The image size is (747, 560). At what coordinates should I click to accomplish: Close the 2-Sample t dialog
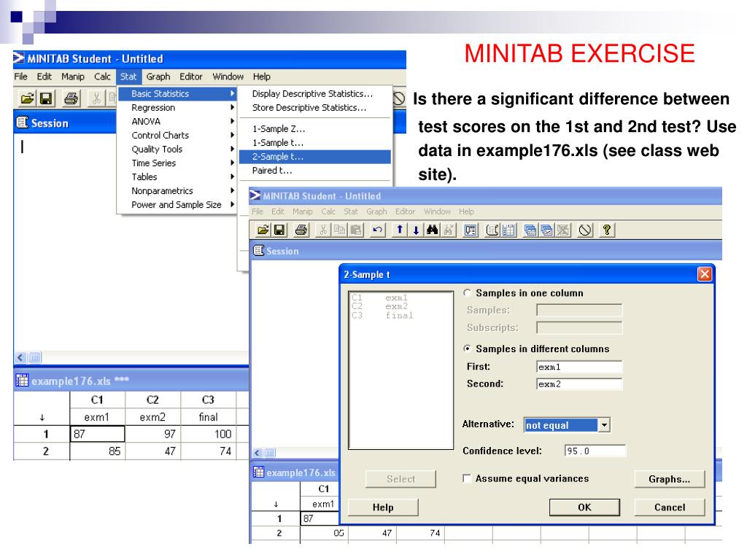tap(705, 274)
